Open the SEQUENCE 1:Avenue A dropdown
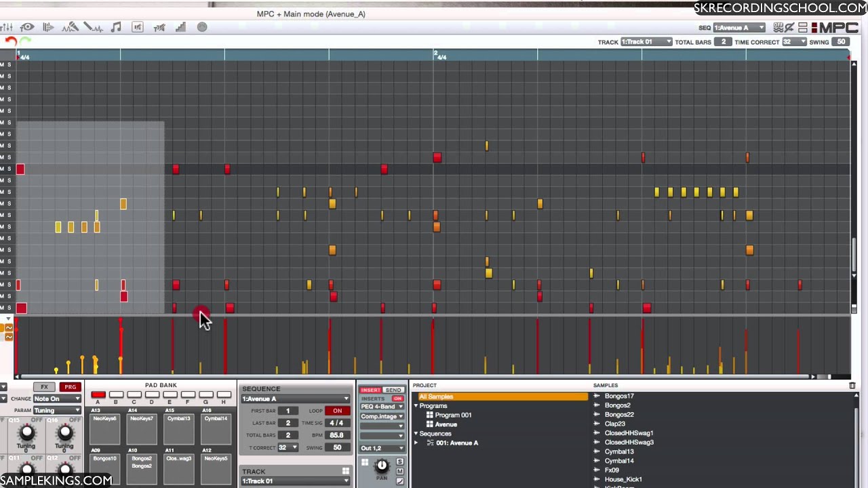This screenshot has width=868, height=488. coord(296,399)
